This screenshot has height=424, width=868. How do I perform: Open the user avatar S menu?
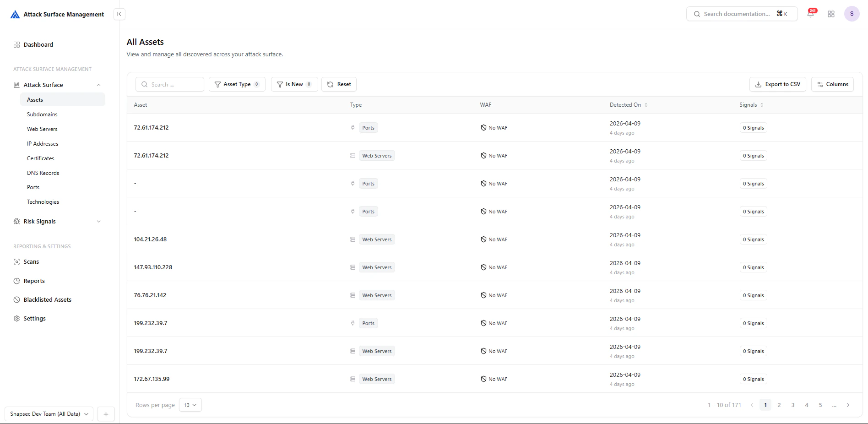click(852, 14)
